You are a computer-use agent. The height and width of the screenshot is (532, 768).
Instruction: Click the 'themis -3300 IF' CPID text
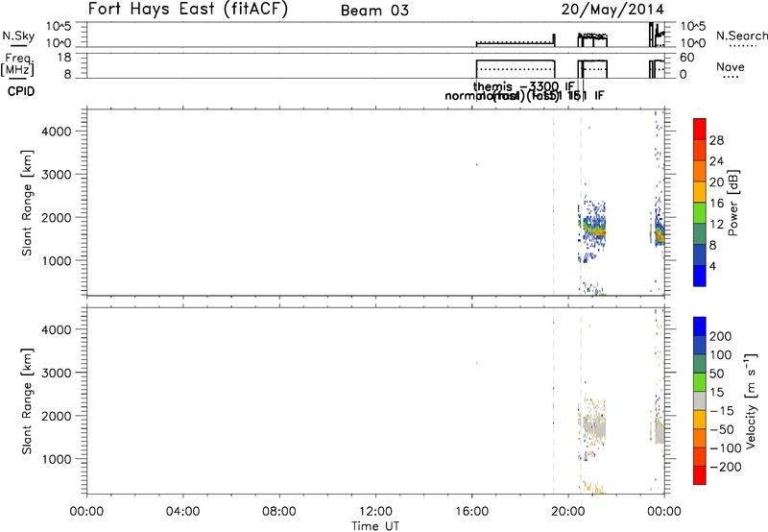[523, 86]
